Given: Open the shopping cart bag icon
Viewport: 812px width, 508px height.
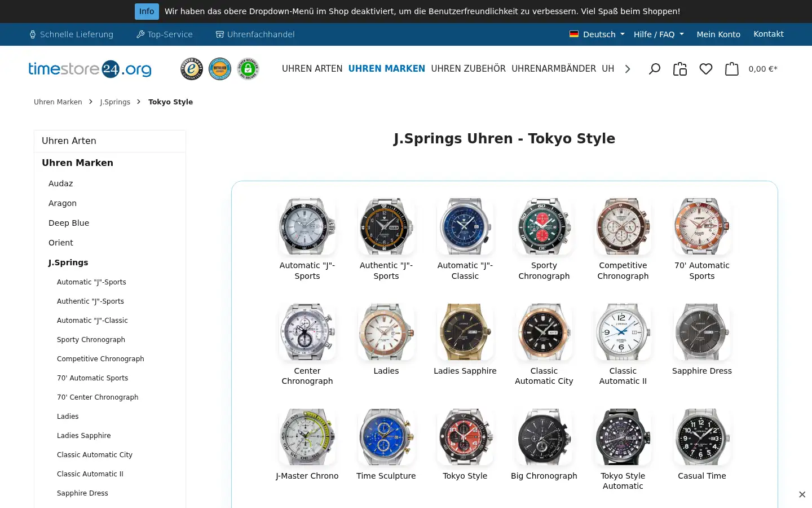Looking at the screenshot, I should [x=732, y=69].
